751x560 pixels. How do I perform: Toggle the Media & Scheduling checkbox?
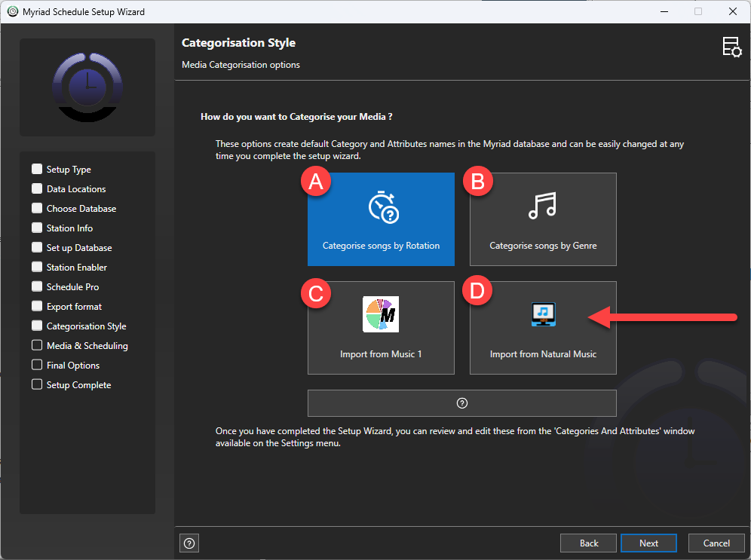click(x=37, y=345)
